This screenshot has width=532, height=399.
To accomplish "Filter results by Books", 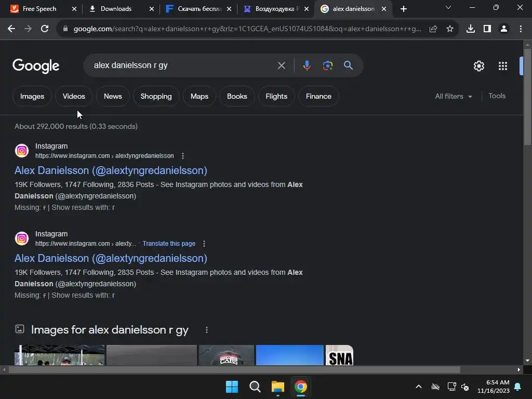I will click(x=237, y=96).
